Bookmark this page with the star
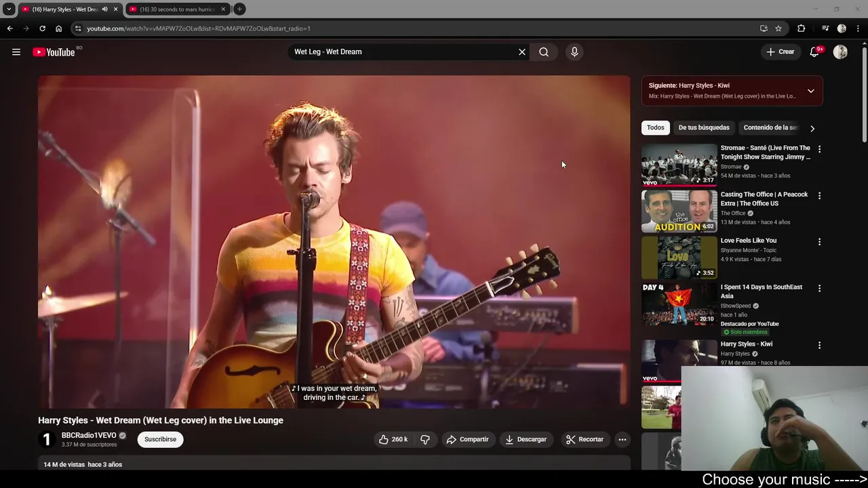 [x=778, y=28]
